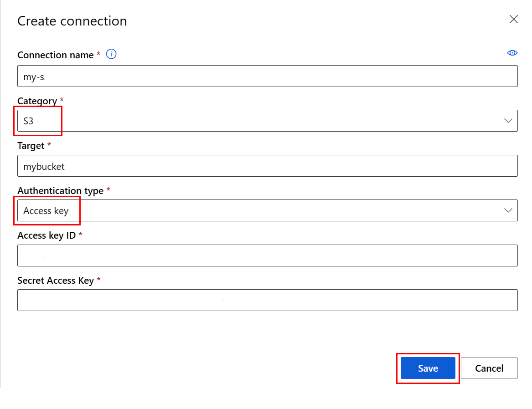Click the Secret Access Key label

coord(55,281)
